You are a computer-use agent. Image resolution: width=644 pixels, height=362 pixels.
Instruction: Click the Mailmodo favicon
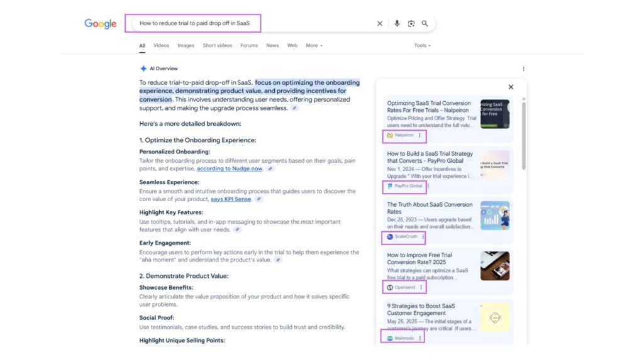(x=390, y=339)
